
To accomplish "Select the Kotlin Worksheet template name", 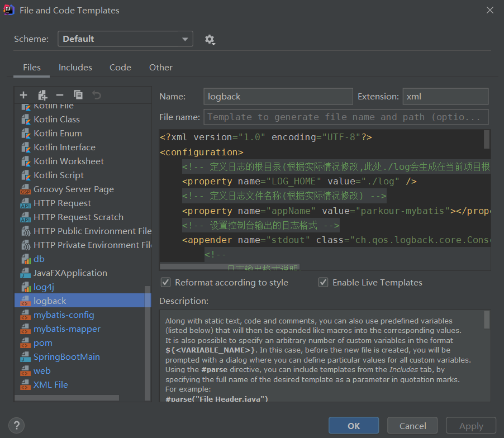I will pyautogui.click(x=69, y=161).
